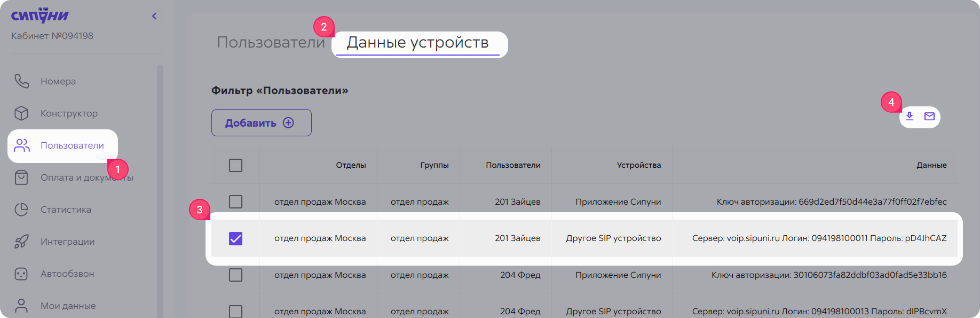Collapse the sidebar with the chevron arrow
The height and width of the screenshot is (318, 980).
tap(154, 16)
